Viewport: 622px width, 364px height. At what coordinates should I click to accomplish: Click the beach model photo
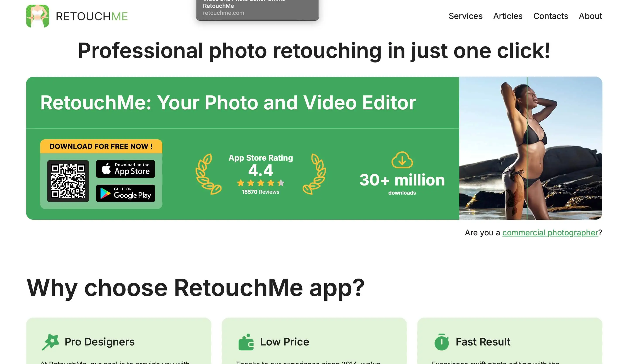[x=530, y=148]
